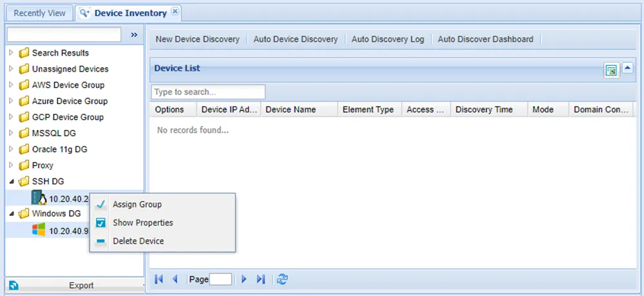Sort by the Options column header

click(x=174, y=110)
